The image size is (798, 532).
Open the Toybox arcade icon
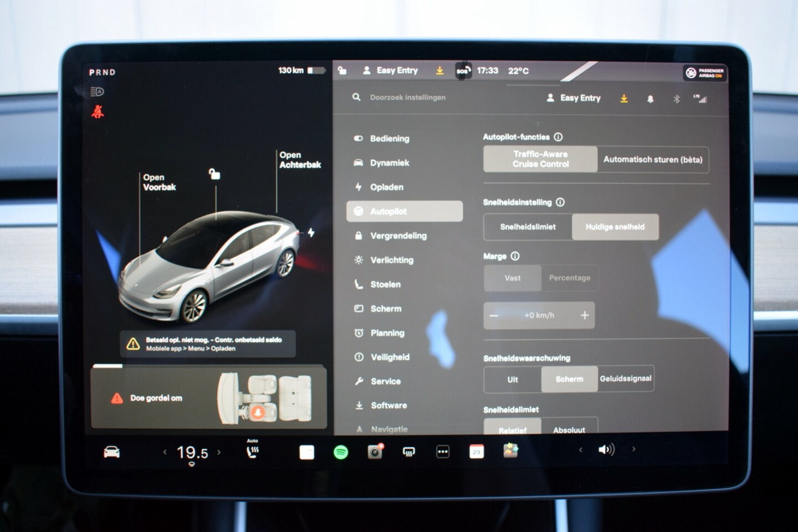(510, 451)
